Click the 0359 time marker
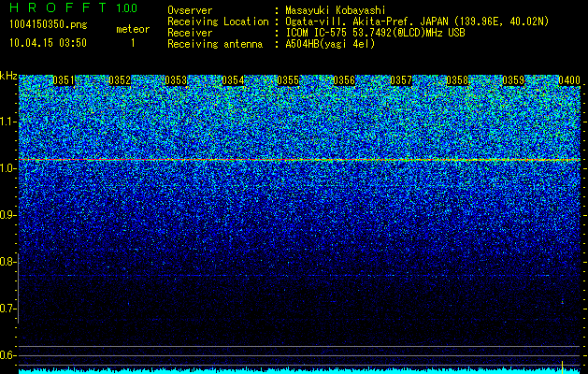The width and height of the screenshot is (588, 374). 513,80
